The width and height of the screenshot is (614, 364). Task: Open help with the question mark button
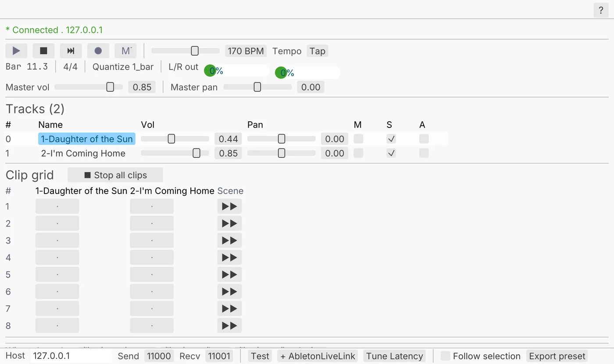tap(601, 10)
